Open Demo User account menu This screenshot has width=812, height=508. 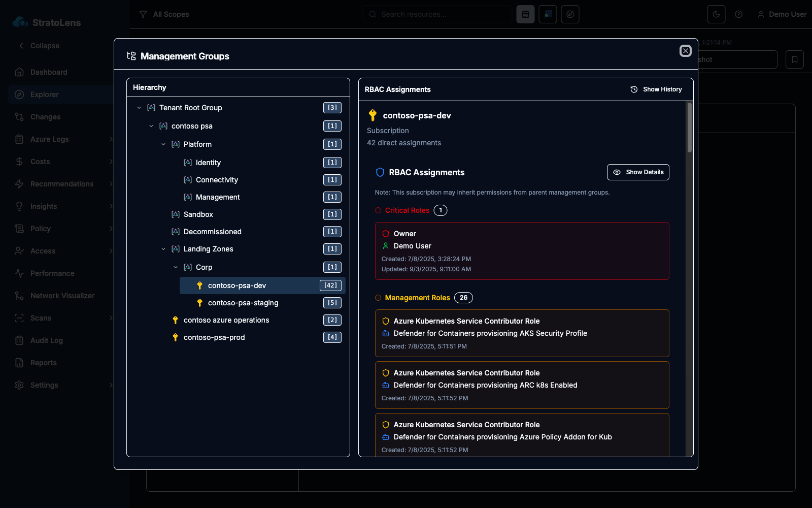[x=782, y=14]
